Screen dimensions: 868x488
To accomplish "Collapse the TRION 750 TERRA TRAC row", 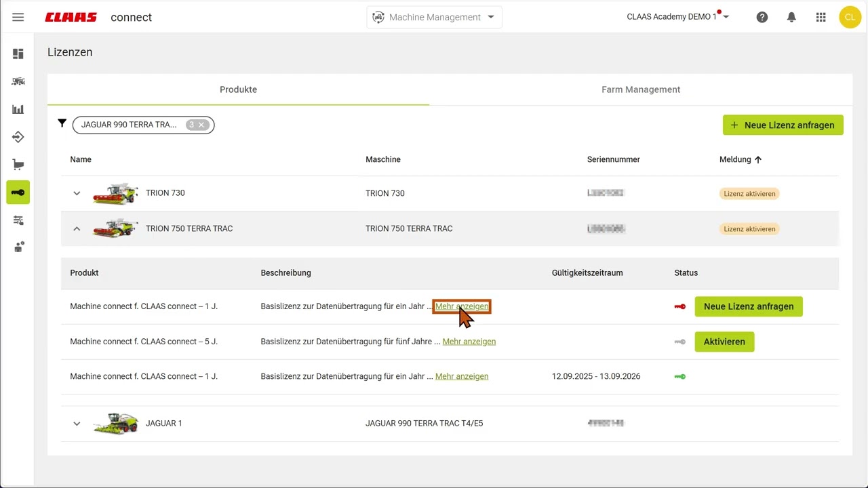I will click(x=77, y=228).
